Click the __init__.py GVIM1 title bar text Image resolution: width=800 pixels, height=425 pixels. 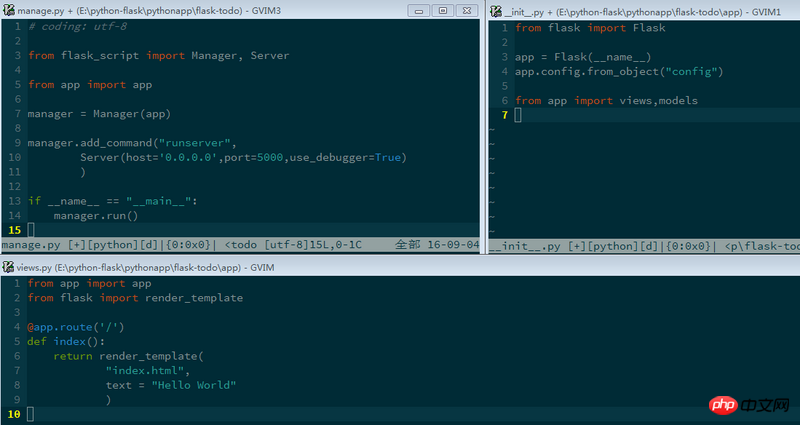[643, 12]
